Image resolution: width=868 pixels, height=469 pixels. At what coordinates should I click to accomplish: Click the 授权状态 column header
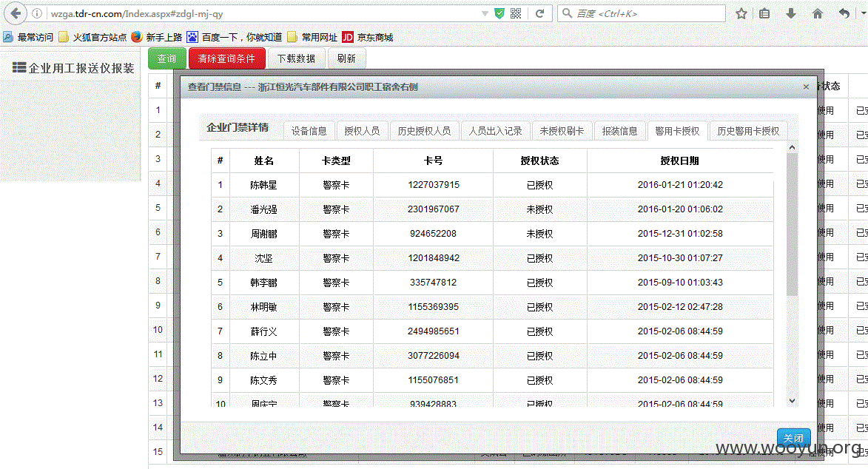(x=539, y=161)
